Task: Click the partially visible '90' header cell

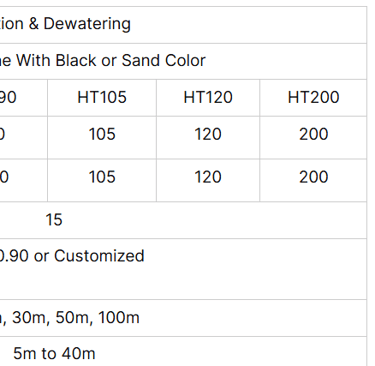Action: click(x=24, y=98)
